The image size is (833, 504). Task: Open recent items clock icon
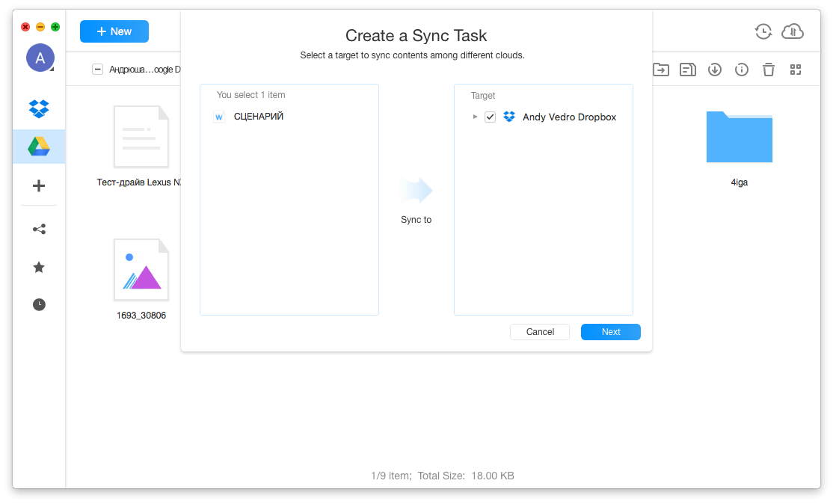pos(39,304)
